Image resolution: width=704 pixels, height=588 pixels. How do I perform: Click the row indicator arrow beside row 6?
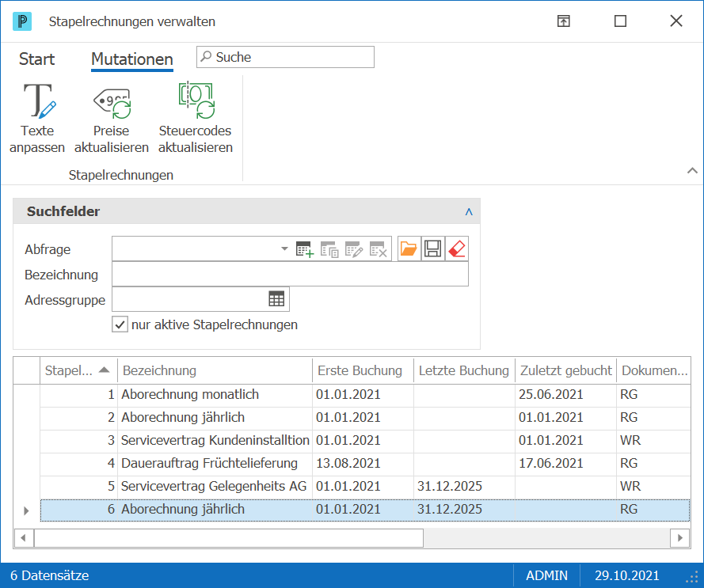coord(26,510)
